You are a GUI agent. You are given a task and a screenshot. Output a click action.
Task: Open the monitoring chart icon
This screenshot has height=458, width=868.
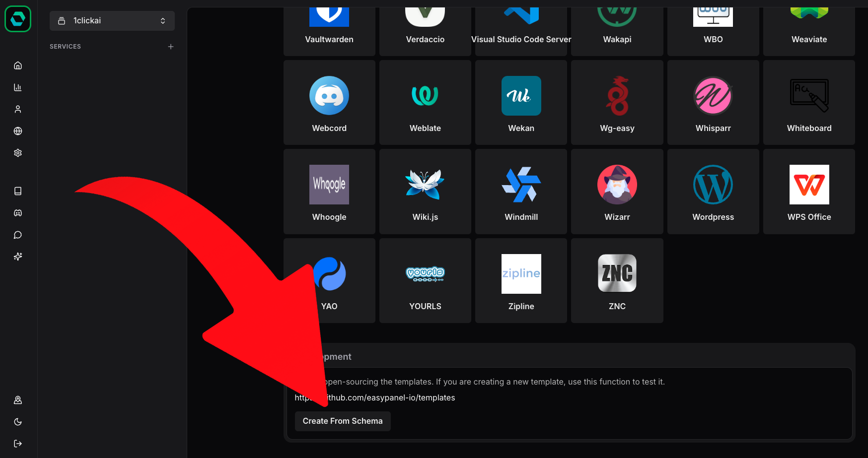[x=18, y=87]
